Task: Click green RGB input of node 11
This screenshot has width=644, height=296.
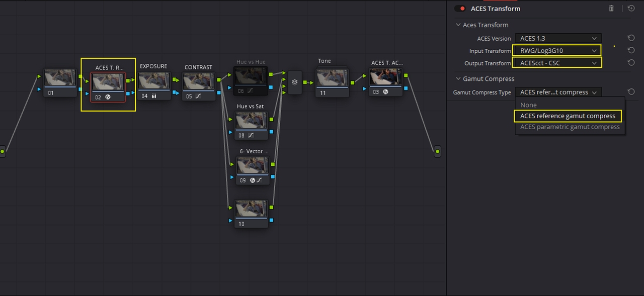Action: (311, 82)
